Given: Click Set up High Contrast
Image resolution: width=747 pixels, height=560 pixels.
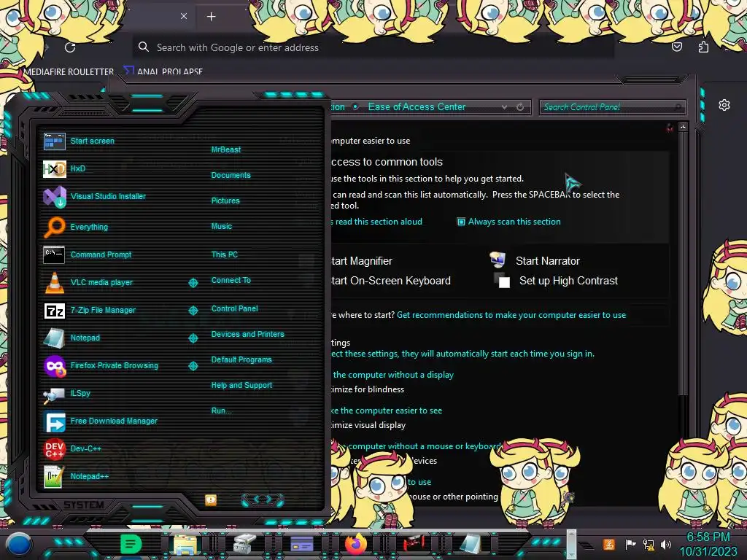Looking at the screenshot, I should point(556,281).
